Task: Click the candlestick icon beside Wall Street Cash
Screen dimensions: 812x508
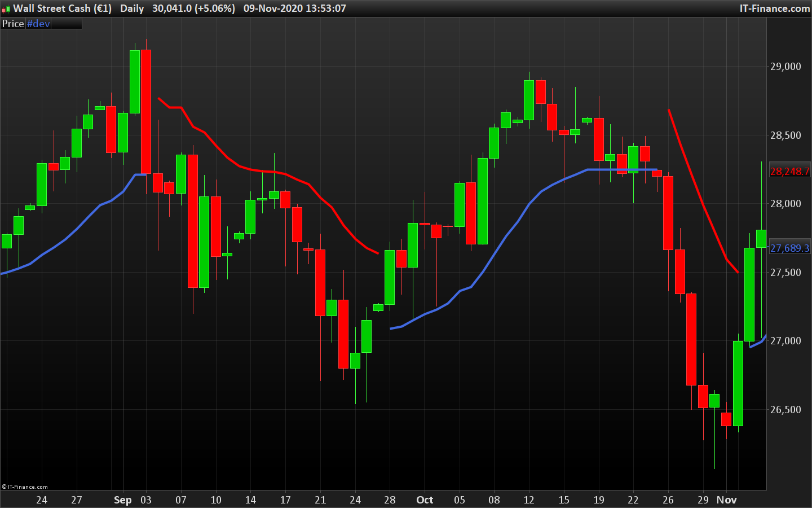Action: pyautogui.click(x=6, y=9)
